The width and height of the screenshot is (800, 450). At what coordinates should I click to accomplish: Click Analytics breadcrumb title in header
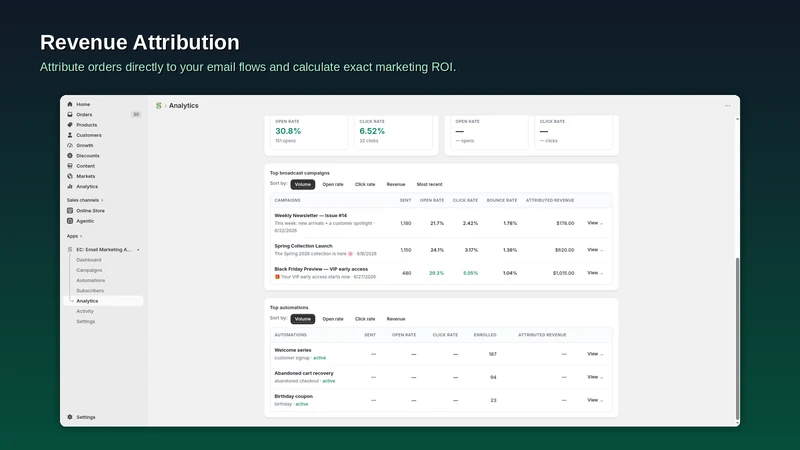[x=184, y=106]
